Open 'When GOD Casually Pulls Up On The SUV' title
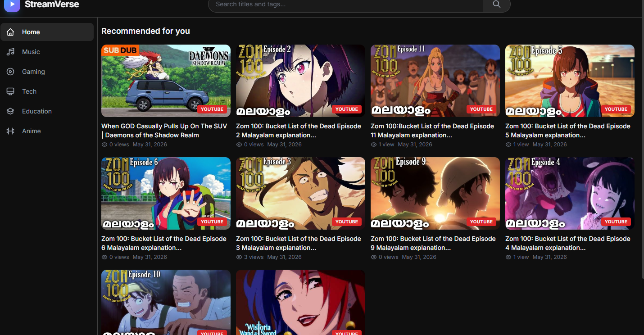 click(164, 131)
